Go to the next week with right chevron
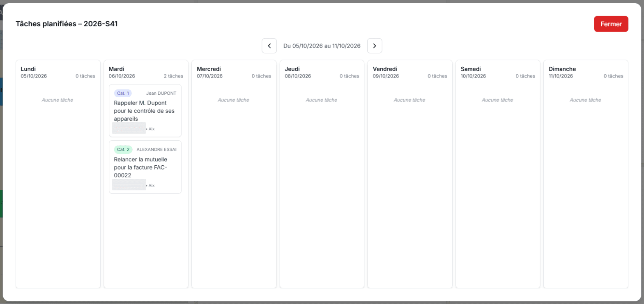The height and width of the screenshot is (304, 644). pos(375,46)
